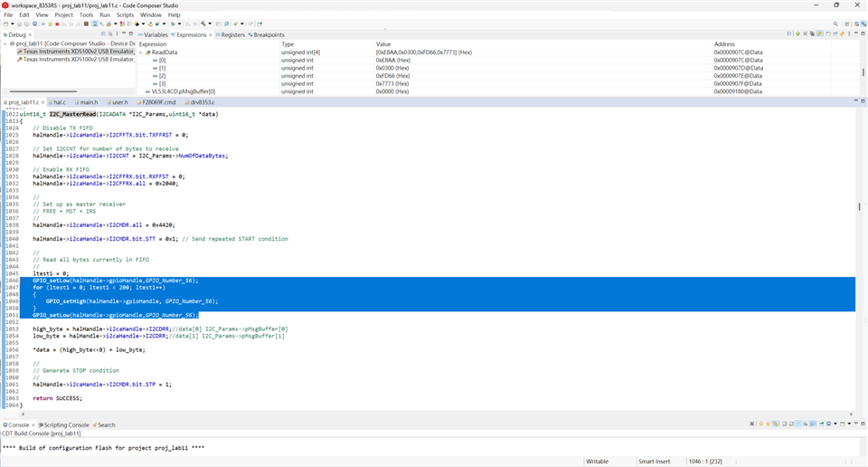
Task: Switch to the Registers tab
Action: pos(231,35)
